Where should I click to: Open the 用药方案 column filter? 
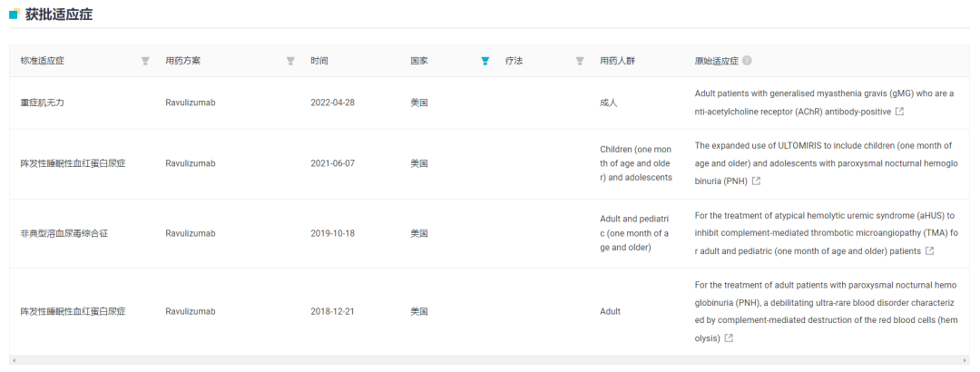point(290,61)
